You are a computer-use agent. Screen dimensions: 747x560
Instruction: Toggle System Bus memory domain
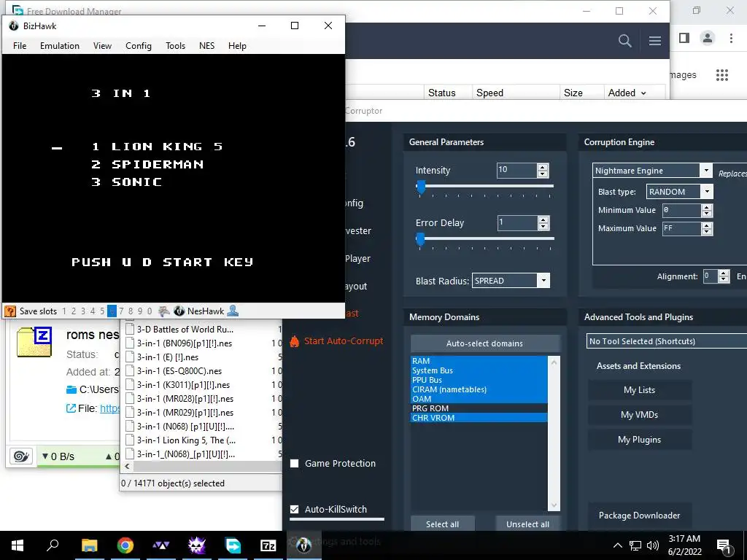click(x=479, y=370)
